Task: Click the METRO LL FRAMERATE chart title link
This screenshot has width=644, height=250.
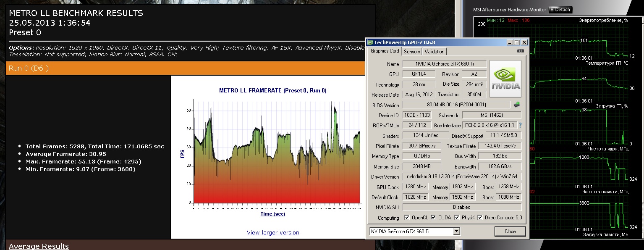Action: (x=273, y=90)
